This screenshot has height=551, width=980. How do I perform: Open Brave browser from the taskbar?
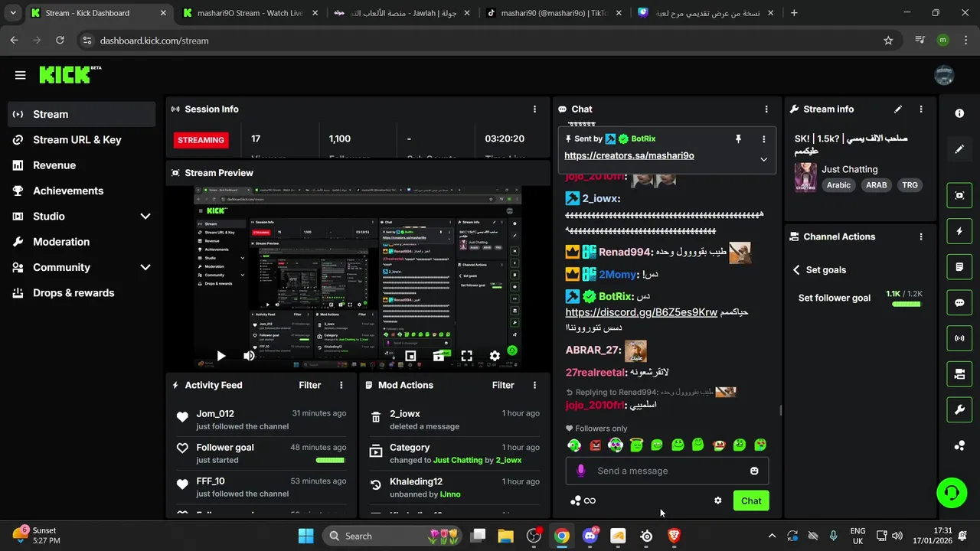pyautogui.click(x=674, y=536)
